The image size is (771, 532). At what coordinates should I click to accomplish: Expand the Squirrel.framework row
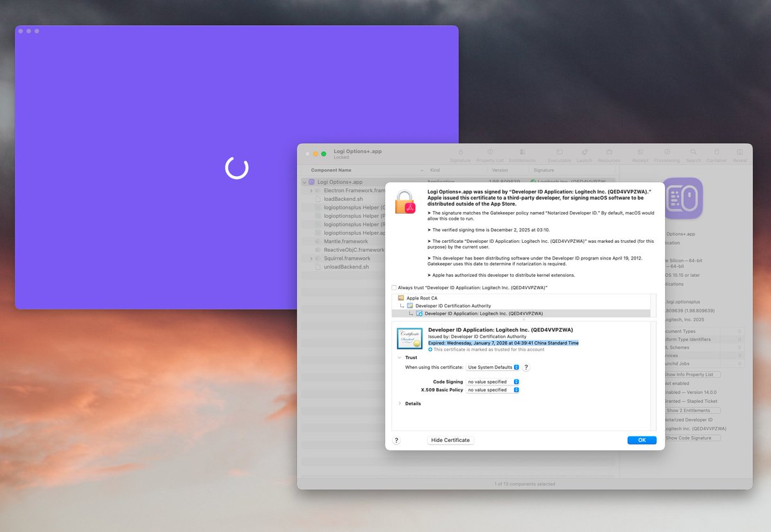[x=311, y=258]
